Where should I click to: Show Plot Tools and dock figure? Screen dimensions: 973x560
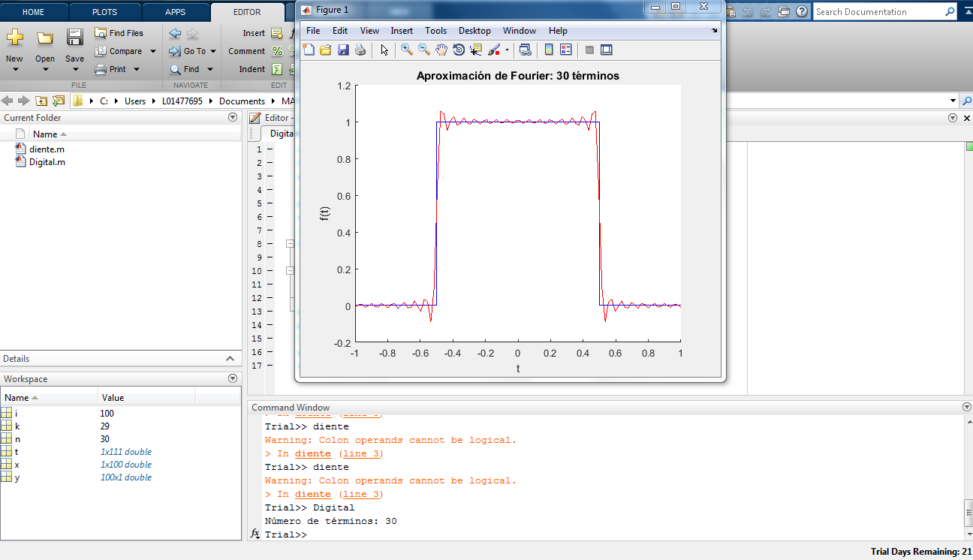click(607, 50)
